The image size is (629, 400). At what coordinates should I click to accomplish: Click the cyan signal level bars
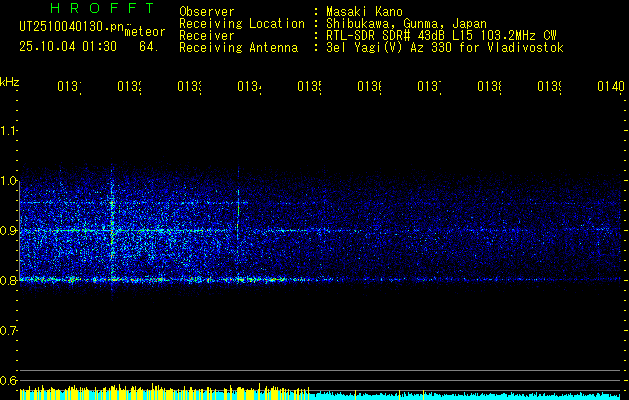(467, 396)
